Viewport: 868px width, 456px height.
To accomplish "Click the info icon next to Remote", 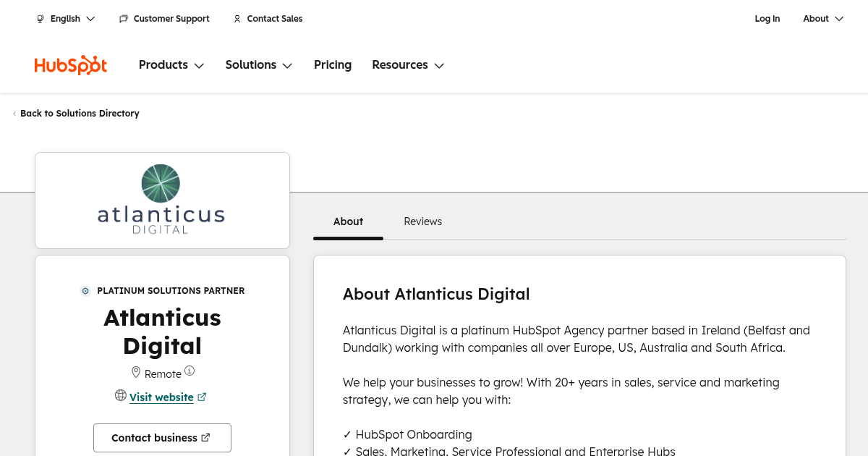I will coord(190,371).
